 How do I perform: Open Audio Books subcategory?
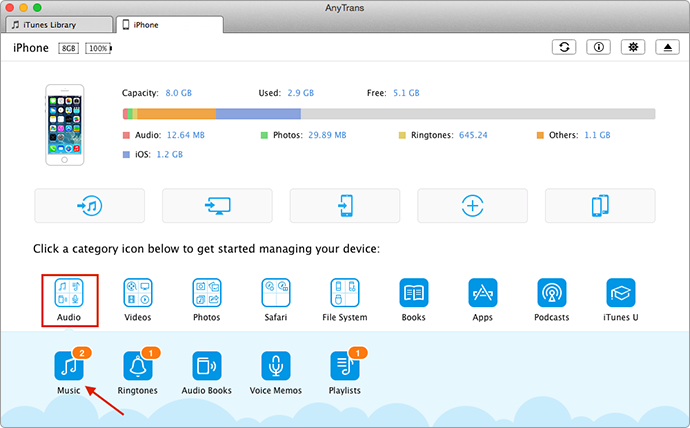click(x=207, y=373)
